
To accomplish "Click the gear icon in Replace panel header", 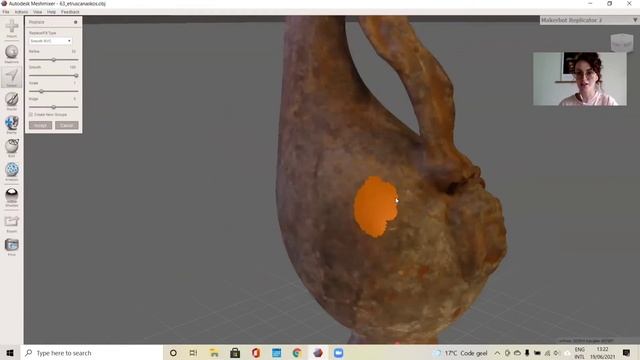I will (76, 22).
